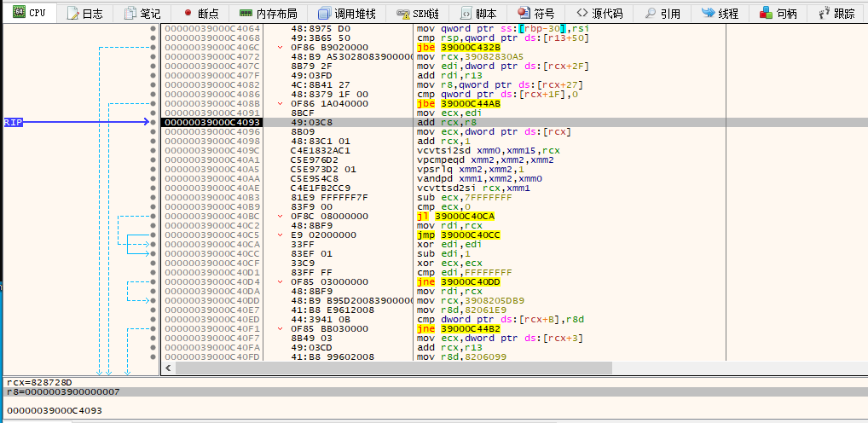The height and width of the screenshot is (423, 868).
Task: Open the 引用 references tab
Action: pos(663,14)
